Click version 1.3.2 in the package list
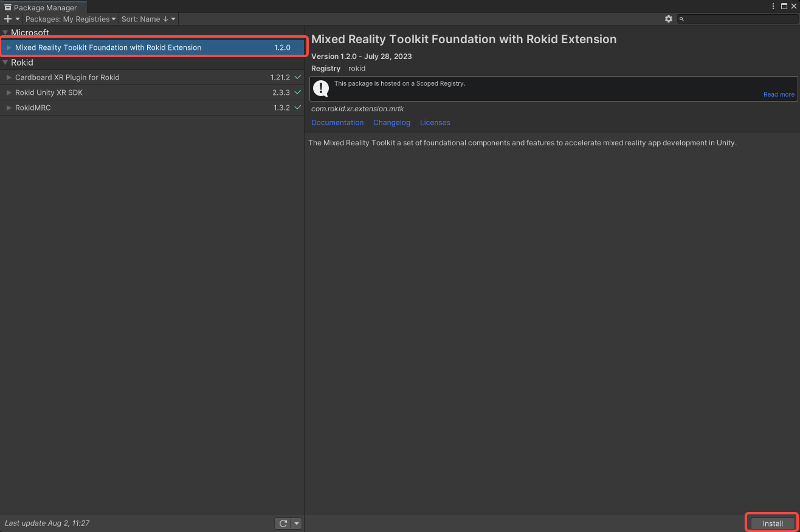Screen dimensions: 800x532 281,108
